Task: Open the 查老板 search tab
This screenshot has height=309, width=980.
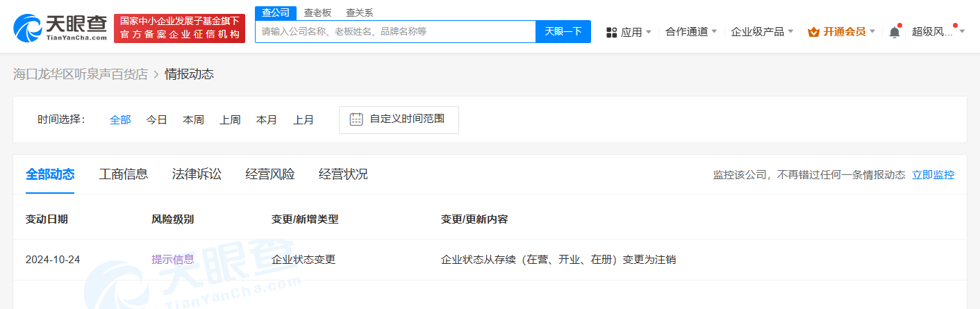Action: pos(317,13)
